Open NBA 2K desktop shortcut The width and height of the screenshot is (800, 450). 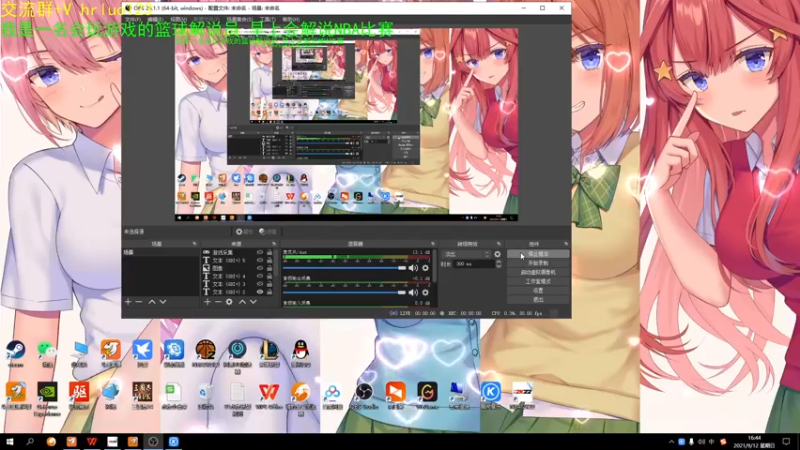(205, 354)
